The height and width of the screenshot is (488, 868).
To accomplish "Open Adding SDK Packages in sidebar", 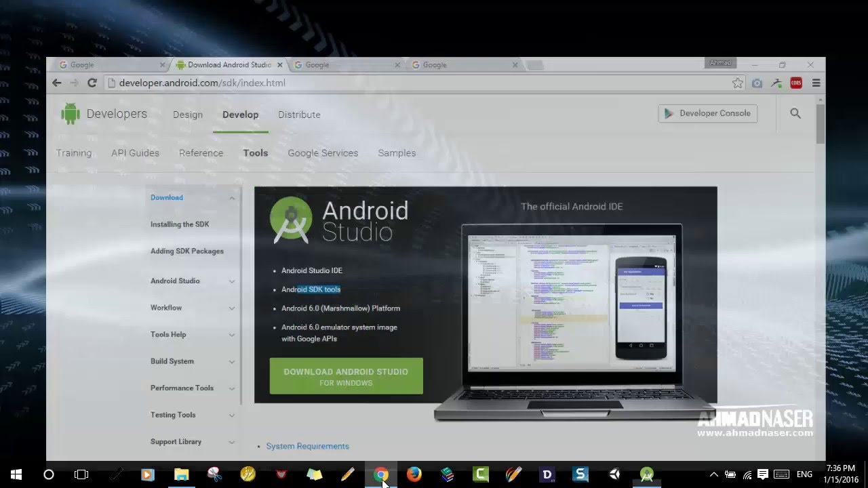I will 187,251.
